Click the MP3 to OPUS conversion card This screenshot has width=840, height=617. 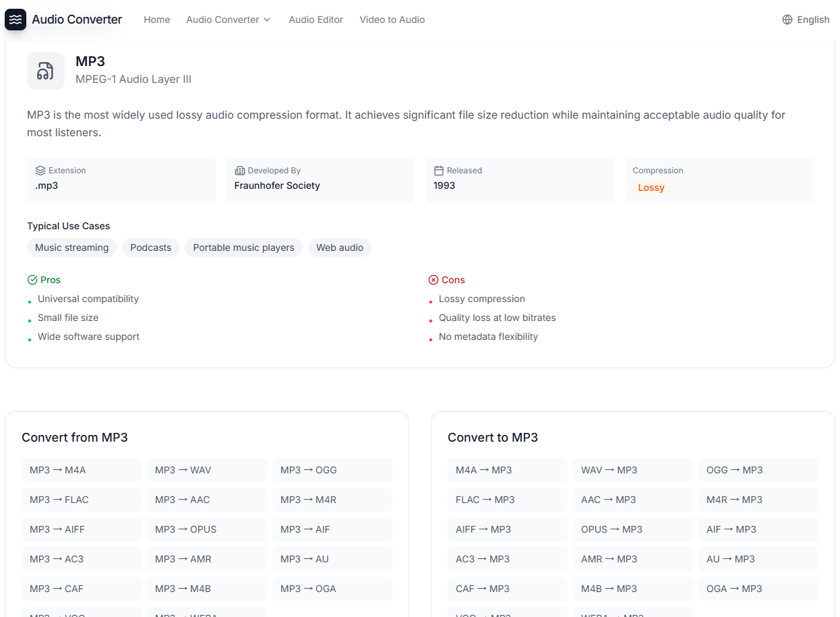point(206,529)
